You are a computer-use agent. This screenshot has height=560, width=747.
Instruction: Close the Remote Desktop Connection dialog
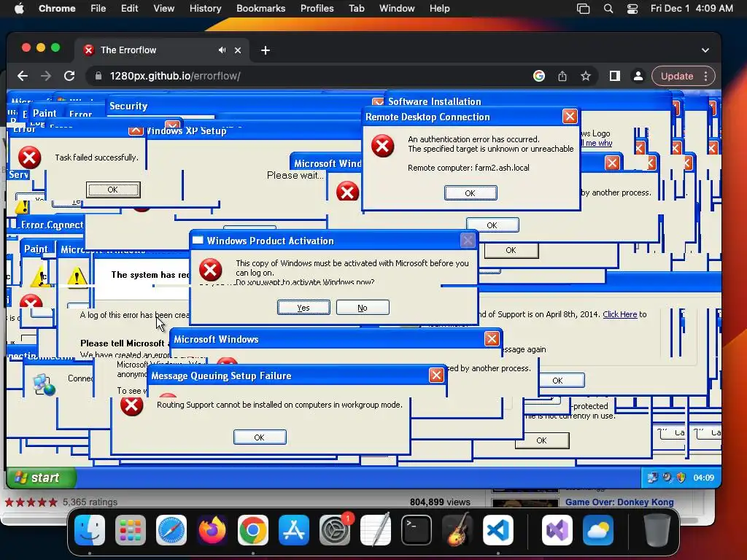coord(570,116)
